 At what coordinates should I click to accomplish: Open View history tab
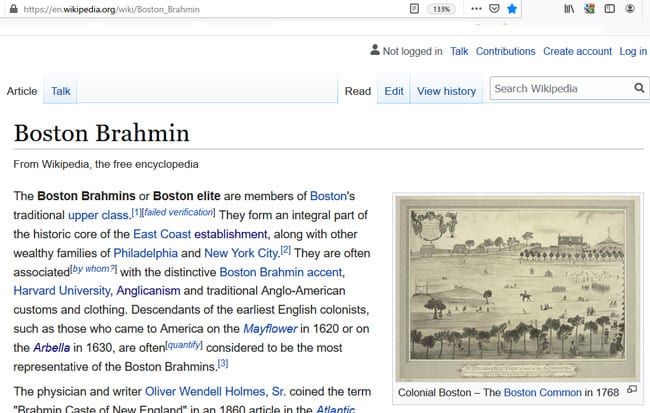(x=446, y=91)
